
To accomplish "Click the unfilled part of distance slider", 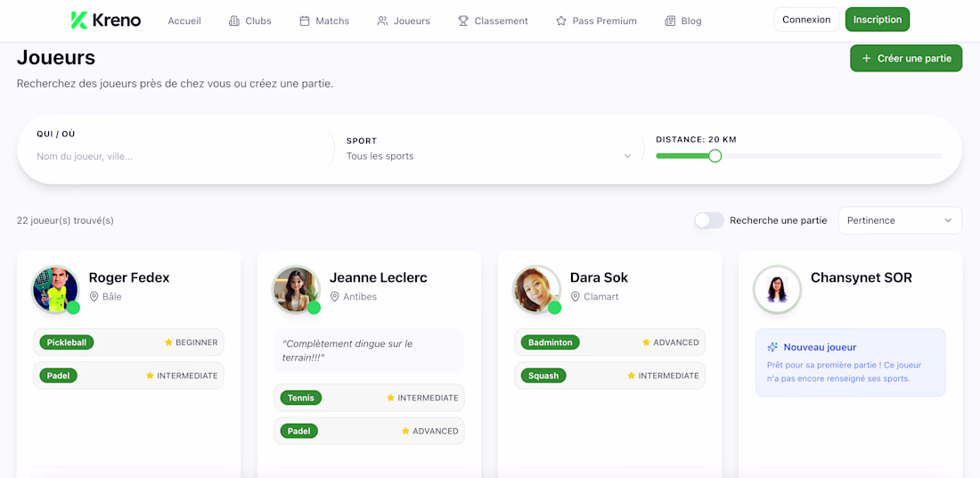I will pyautogui.click(x=832, y=156).
